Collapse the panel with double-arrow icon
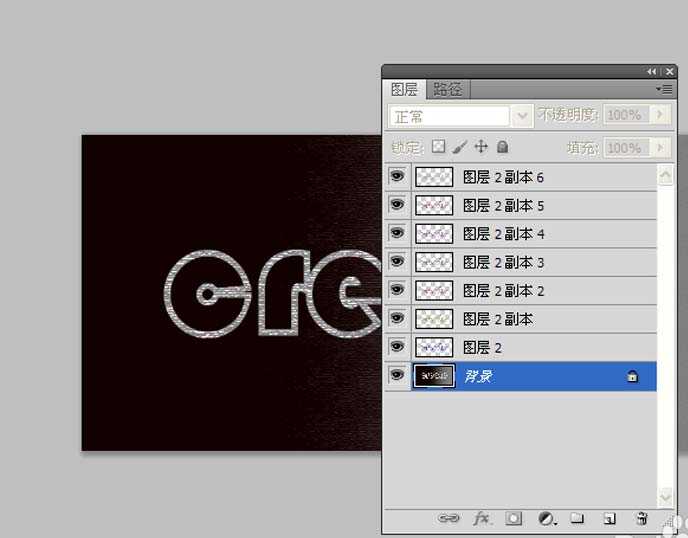The image size is (688, 538). click(x=652, y=72)
